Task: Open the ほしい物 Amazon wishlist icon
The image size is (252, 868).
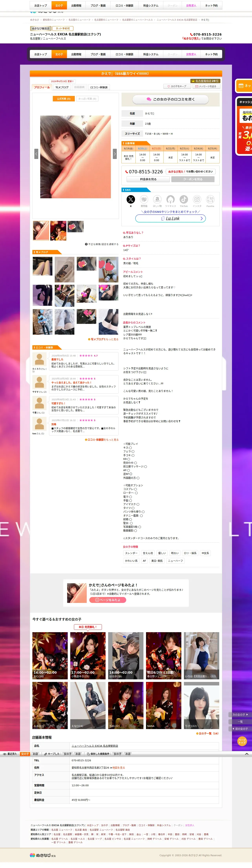Action: [157, 199]
